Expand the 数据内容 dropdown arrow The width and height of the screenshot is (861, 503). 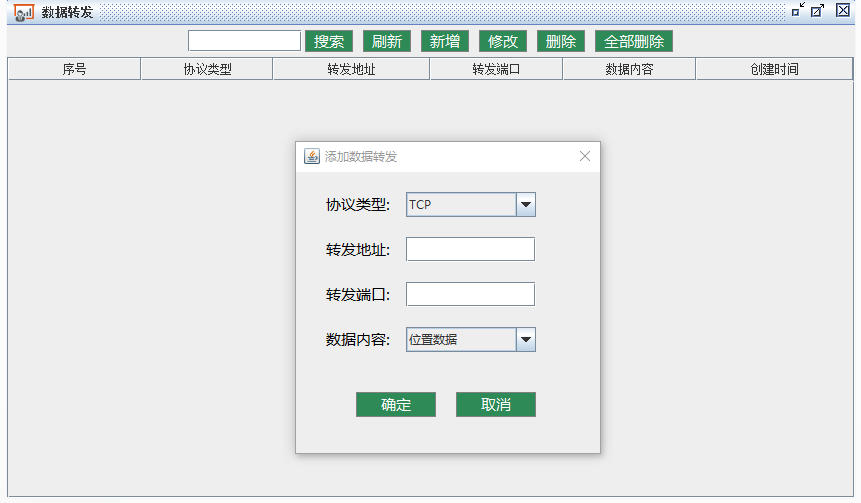[526, 340]
